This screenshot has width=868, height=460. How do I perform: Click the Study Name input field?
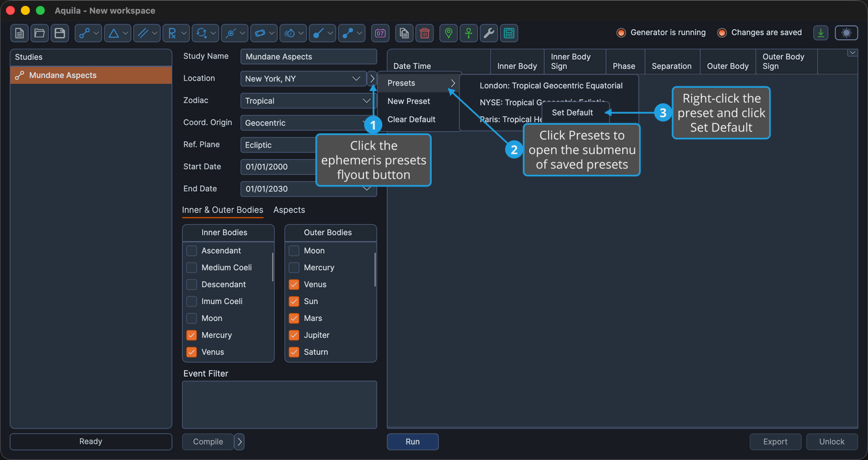point(308,57)
